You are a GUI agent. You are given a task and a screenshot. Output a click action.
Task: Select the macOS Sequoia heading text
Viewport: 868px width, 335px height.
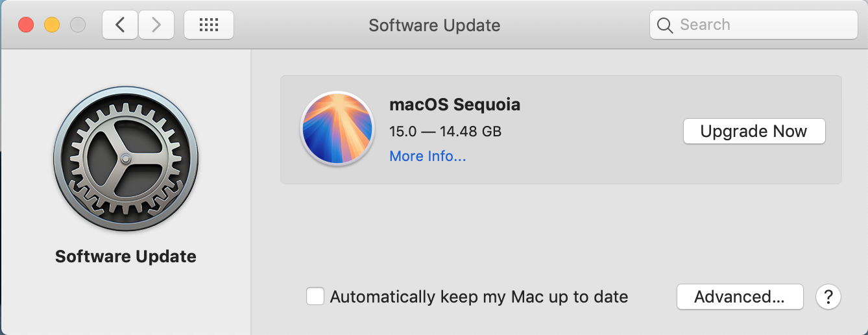point(455,105)
